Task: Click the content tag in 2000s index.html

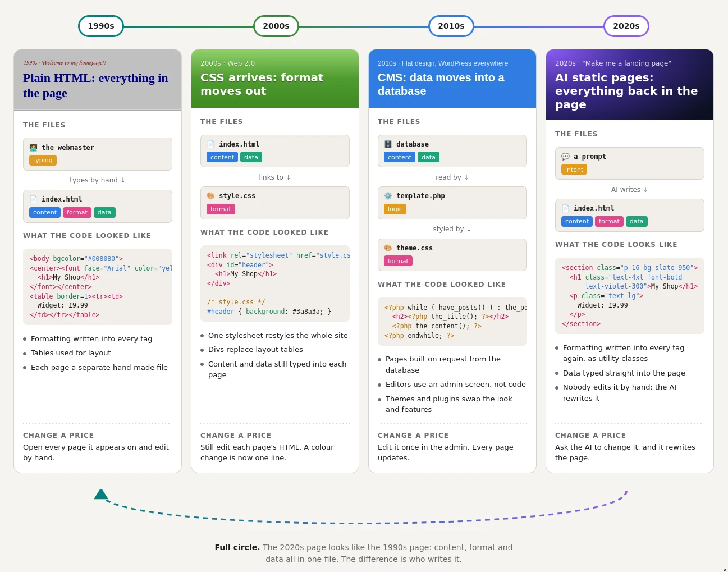Action: [222, 157]
